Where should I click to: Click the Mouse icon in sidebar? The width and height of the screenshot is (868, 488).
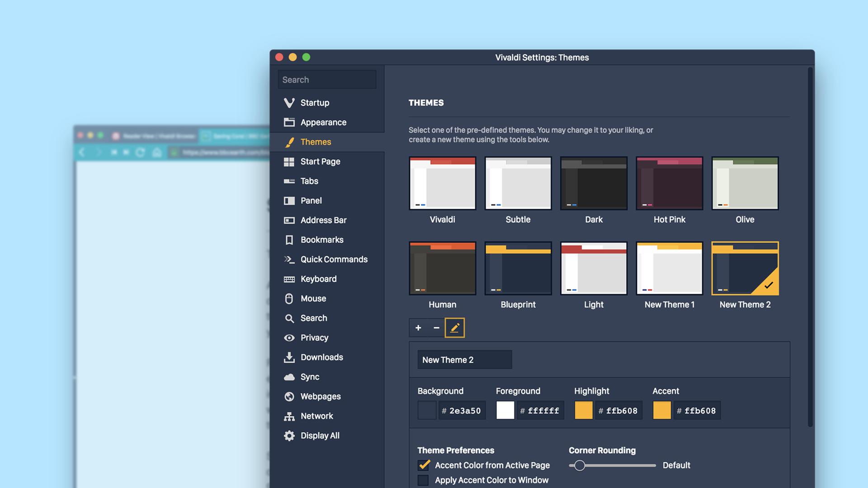289,298
